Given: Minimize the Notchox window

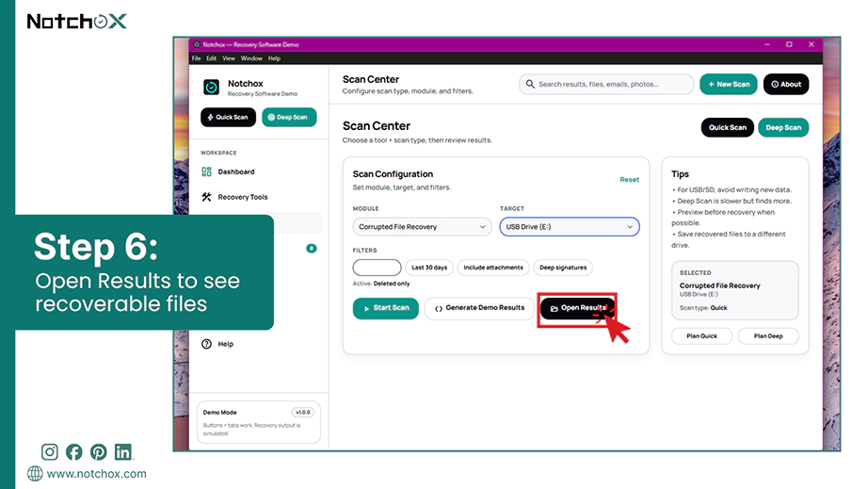Looking at the screenshot, I should click(x=767, y=44).
